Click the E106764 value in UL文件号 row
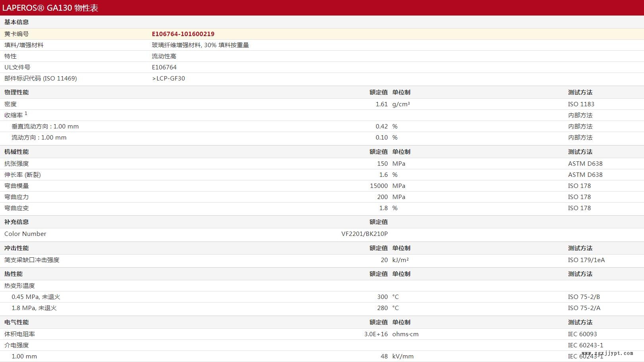This screenshot has width=644, height=362. [x=164, y=67]
